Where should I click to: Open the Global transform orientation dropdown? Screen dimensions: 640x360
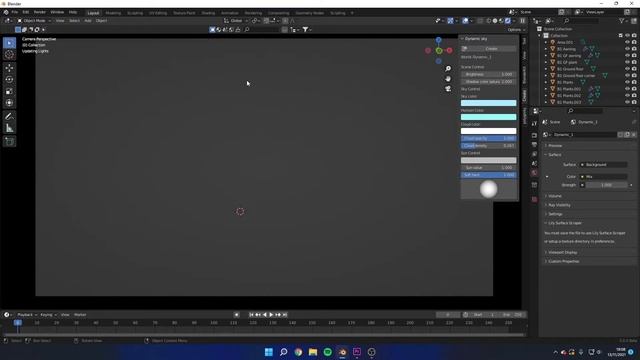click(x=236, y=20)
